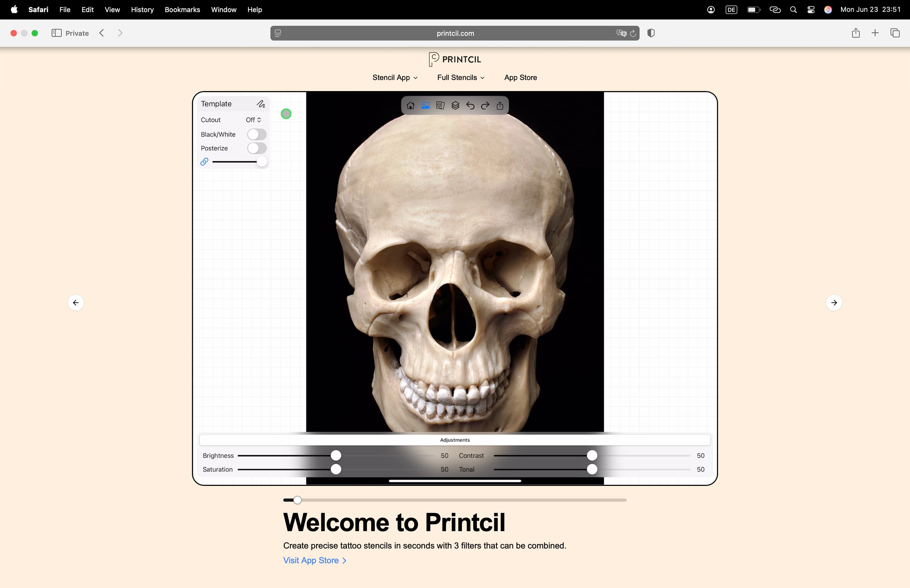Open the History menu in the menu bar
Viewport: 910px width, 588px height.
click(x=142, y=9)
